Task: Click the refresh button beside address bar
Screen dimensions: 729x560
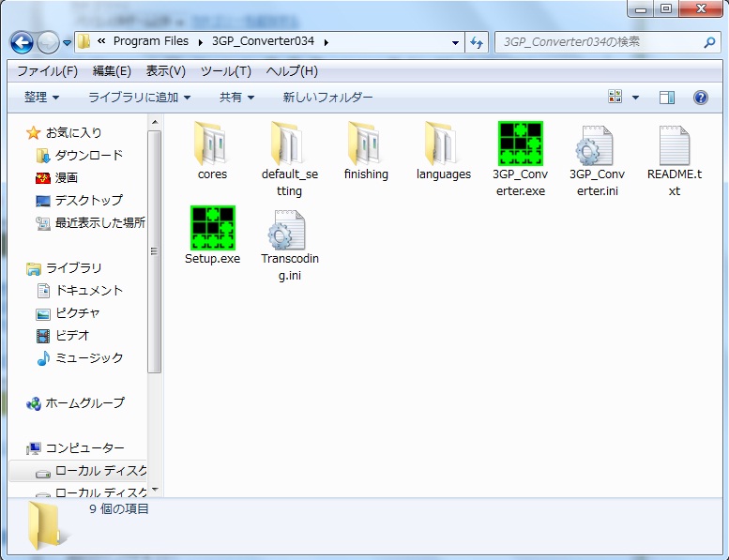Action: tap(477, 43)
